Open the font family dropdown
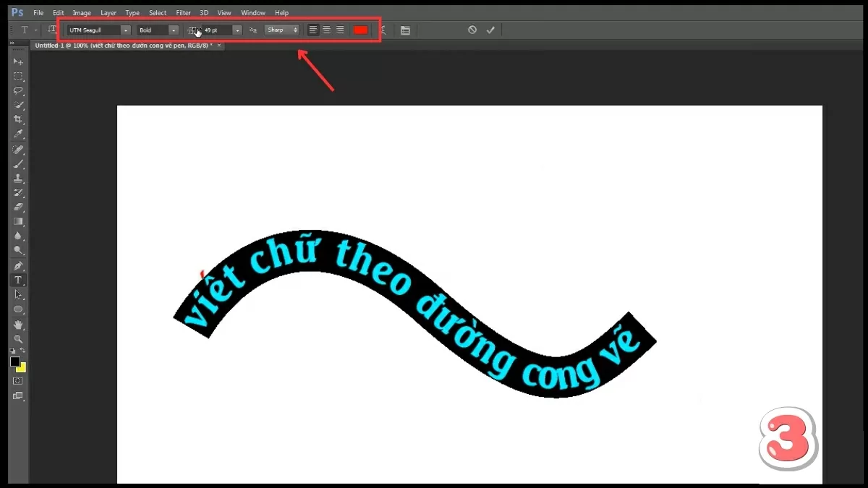Viewport: 868px width, 488px height. pos(124,30)
